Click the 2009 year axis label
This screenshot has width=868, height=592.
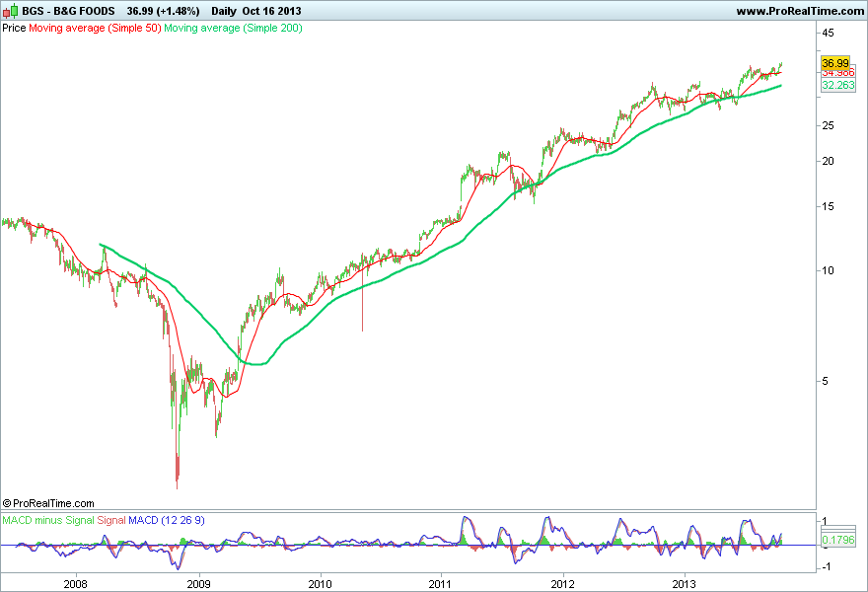[198, 584]
